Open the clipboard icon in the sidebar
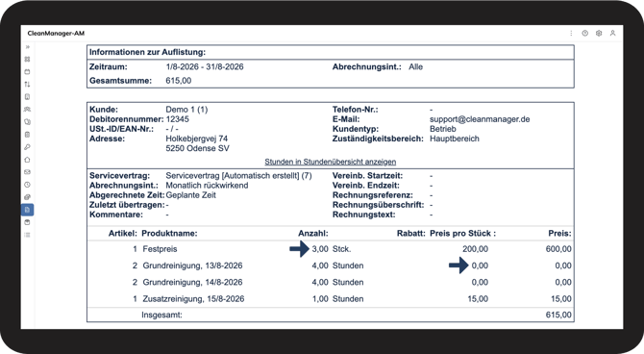Image resolution: width=644 pixels, height=354 pixels. pyautogui.click(x=28, y=135)
